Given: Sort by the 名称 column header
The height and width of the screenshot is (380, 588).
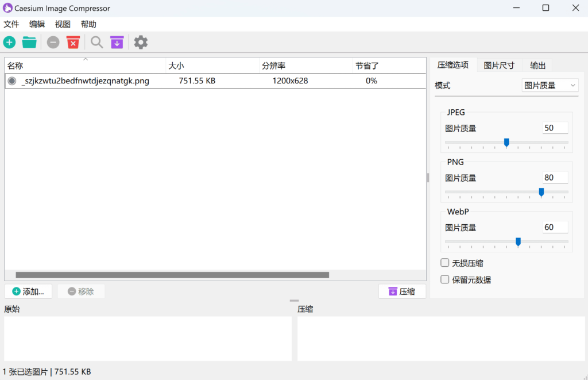Looking at the screenshot, I should [85, 66].
